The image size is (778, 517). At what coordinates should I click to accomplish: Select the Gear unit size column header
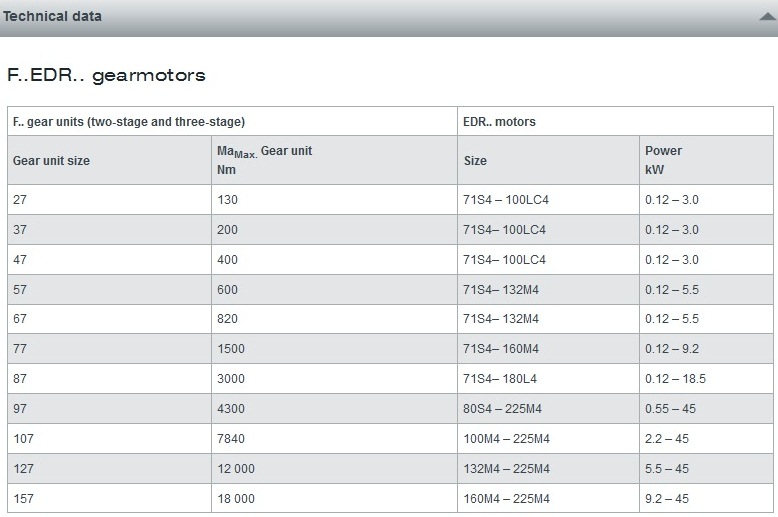[x=51, y=160]
